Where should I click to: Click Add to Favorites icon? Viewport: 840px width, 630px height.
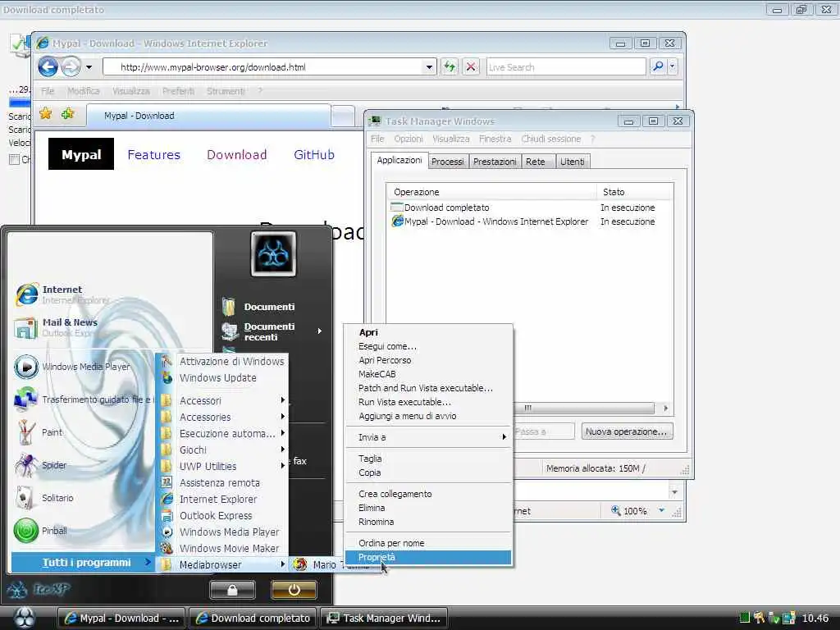[x=68, y=113]
